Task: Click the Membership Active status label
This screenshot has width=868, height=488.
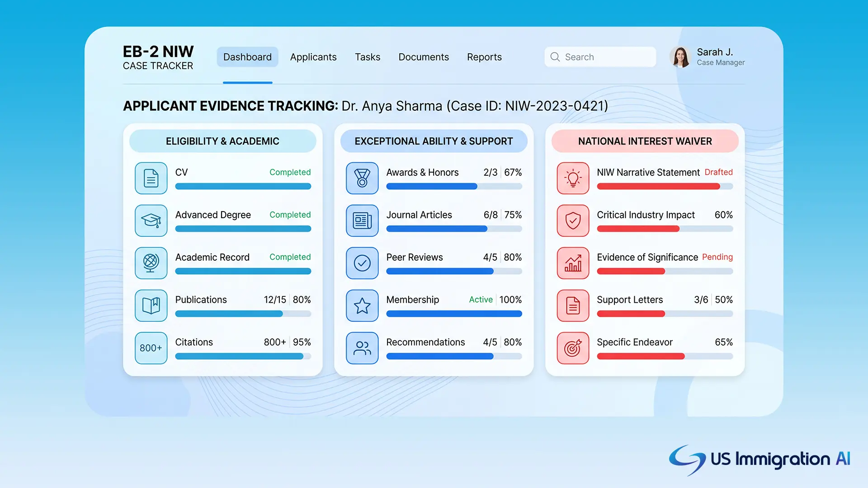Action: [x=481, y=300]
